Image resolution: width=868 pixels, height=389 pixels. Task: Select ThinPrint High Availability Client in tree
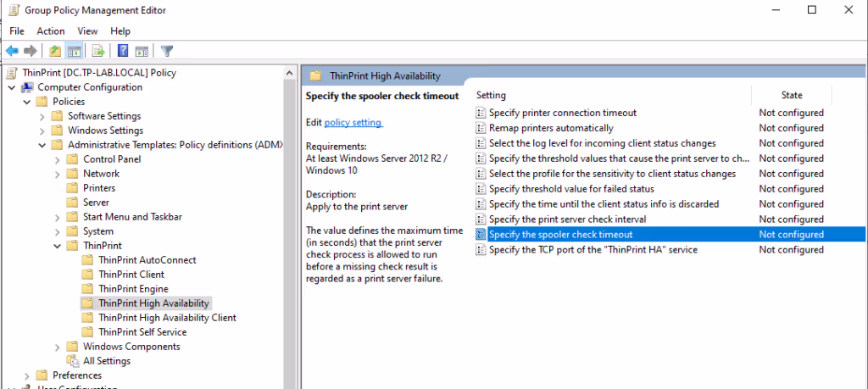(x=167, y=318)
